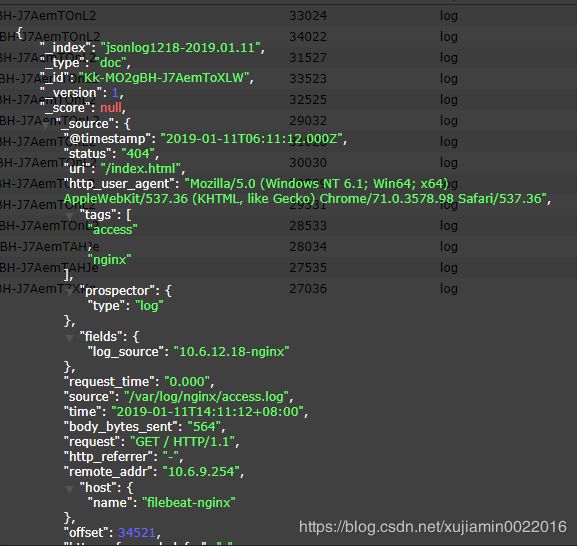Click background table cell 29032

(308, 121)
